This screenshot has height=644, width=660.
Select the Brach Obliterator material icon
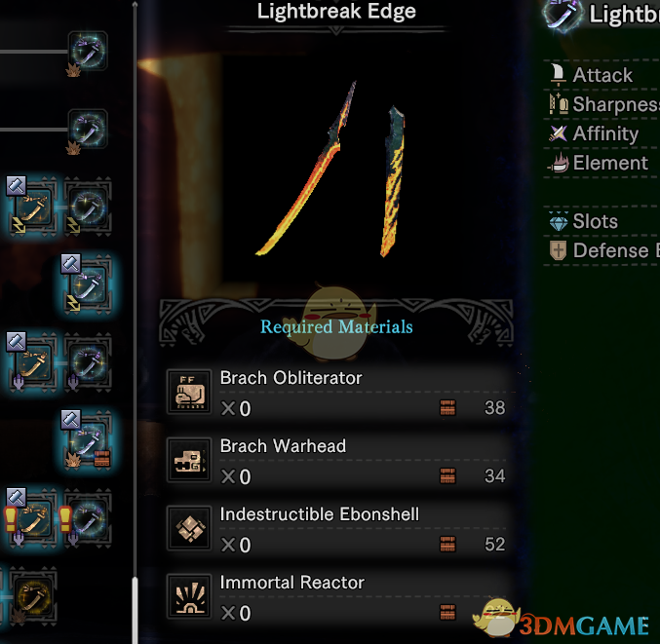click(189, 393)
